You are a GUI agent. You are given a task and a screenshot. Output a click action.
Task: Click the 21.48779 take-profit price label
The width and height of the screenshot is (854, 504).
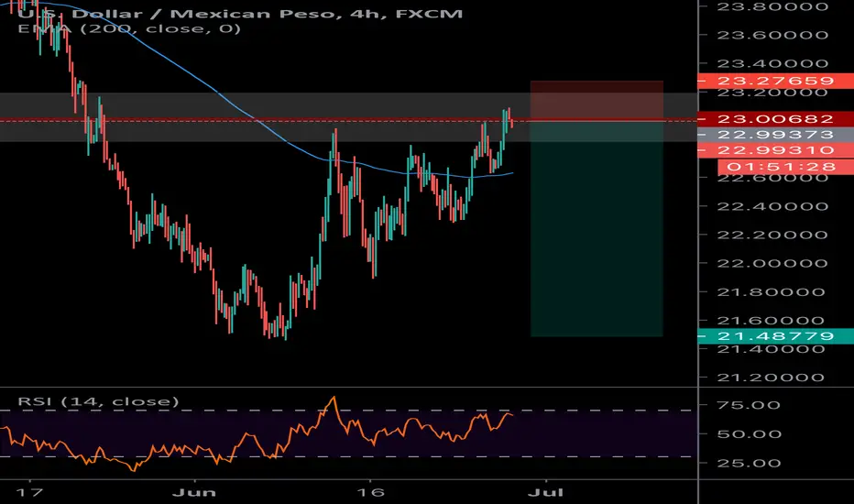775,336
